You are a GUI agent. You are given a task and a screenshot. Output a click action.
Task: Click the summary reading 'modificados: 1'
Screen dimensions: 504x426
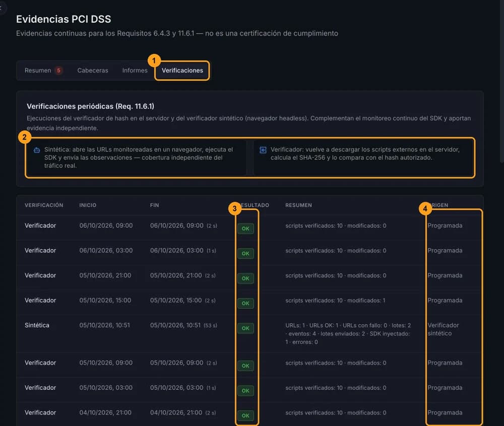coord(335,301)
